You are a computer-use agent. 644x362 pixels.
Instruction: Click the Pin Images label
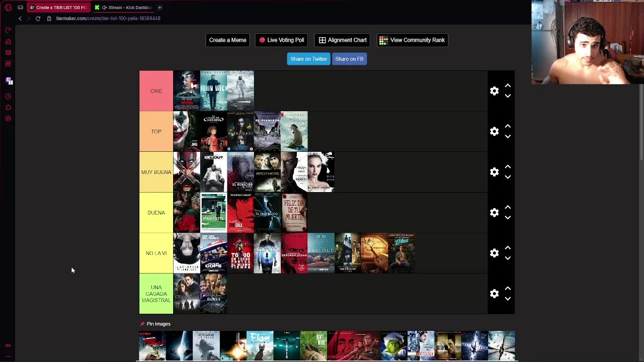158,324
